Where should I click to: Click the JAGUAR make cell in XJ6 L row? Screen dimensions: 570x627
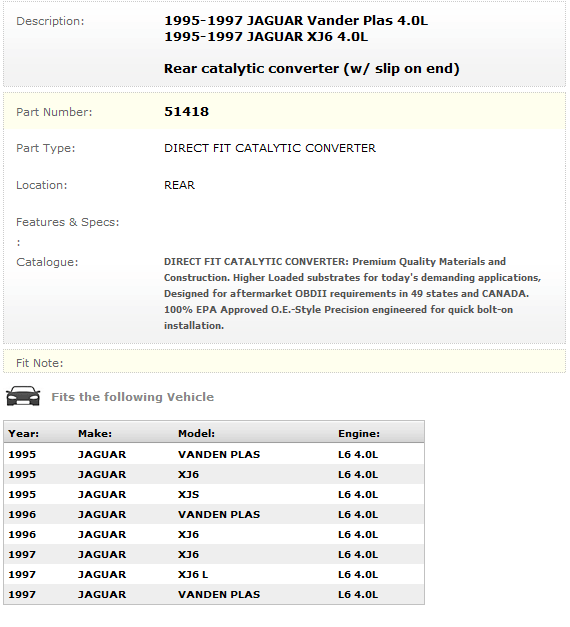102,575
